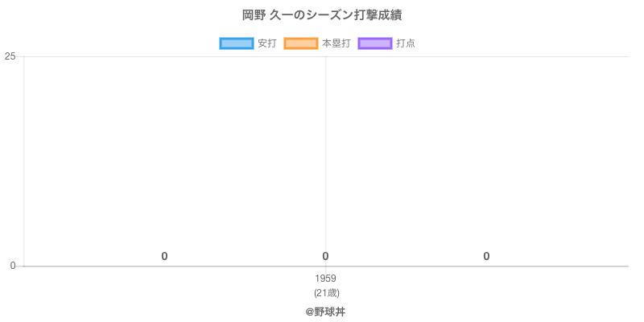Click the leftmost 0 data label for 安打
This screenshot has height=322, width=644.
164,256
